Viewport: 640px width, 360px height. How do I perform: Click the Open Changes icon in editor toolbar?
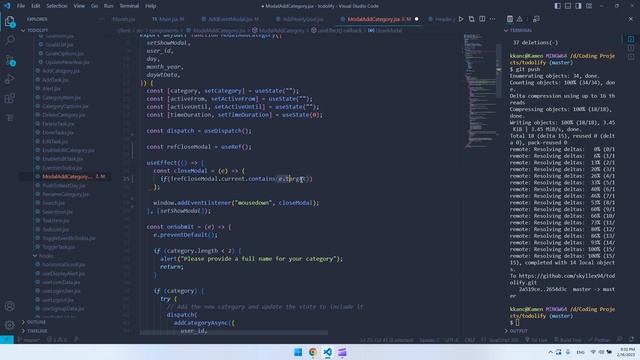point(471,19)
